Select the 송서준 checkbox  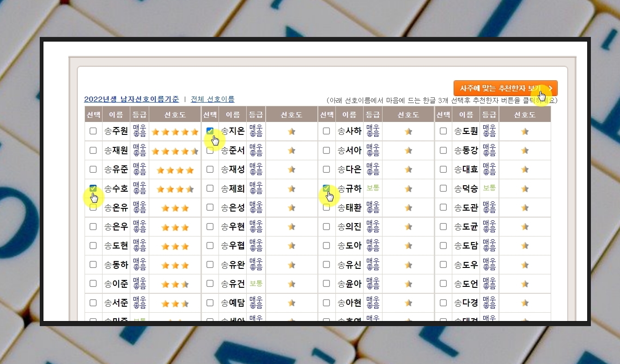(x=93, y=303)
